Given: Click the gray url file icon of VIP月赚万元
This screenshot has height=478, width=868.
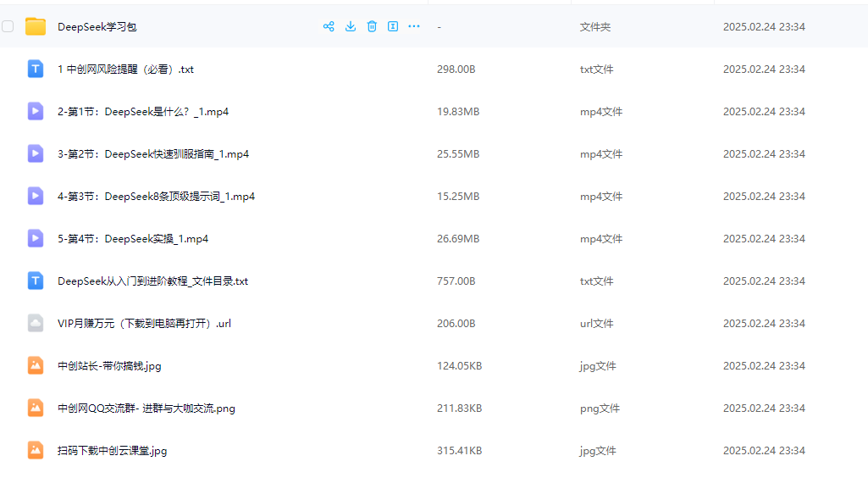Looking at the screenshot, I should pos(36,324).
